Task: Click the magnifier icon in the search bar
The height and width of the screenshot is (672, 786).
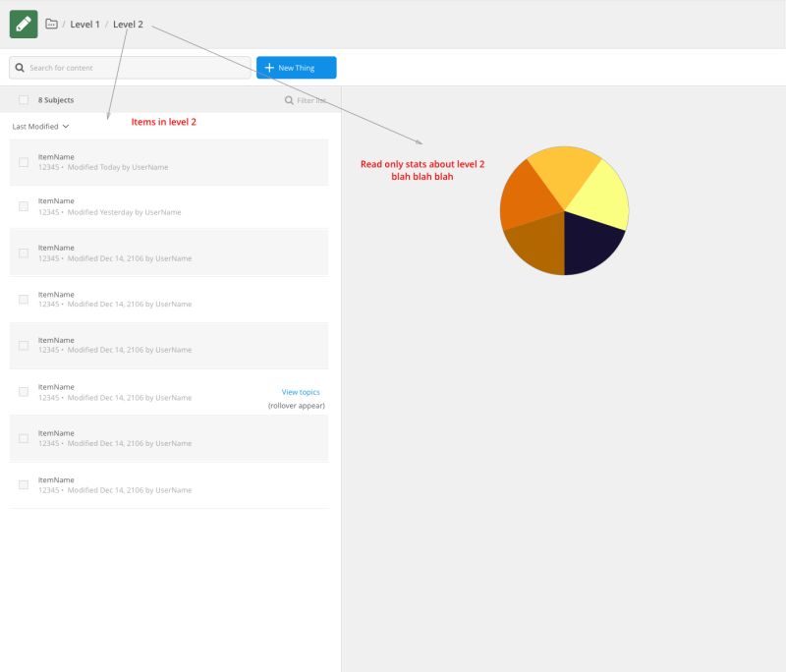Action: click(x=20, y=67)
